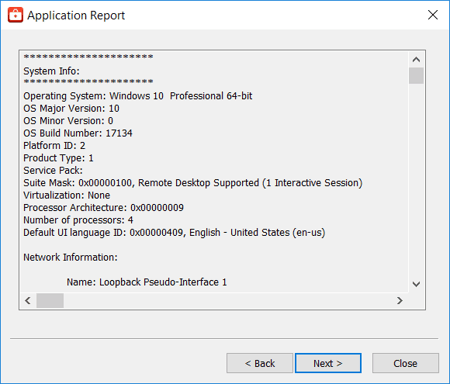Go back with the < Back button
This screenshot has width=450, height=384.
coord(260,363)
